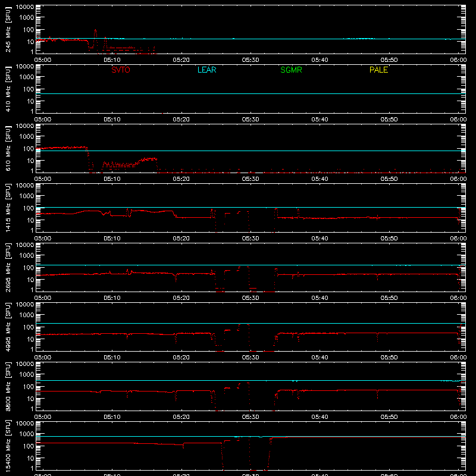Select the 245 MHz [SFU] axis label
The width and height of the screenshot is (476, 476).
(8, 29)
